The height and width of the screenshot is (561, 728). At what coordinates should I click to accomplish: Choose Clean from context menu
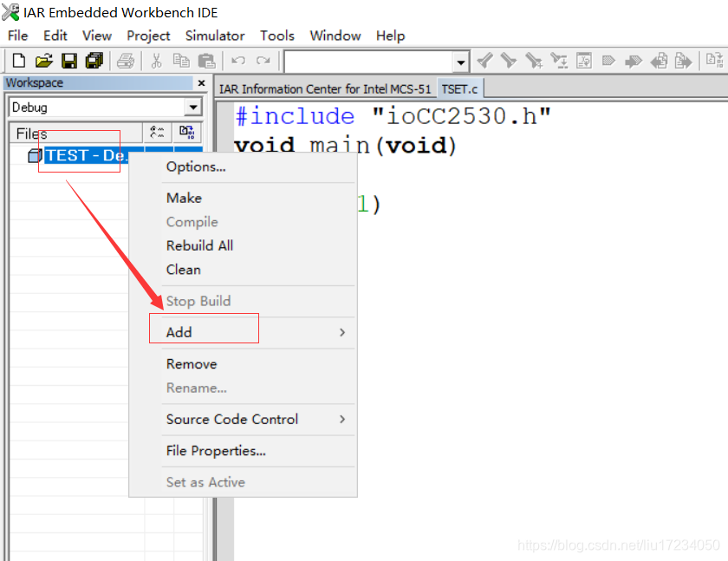(x=244, y=270)
